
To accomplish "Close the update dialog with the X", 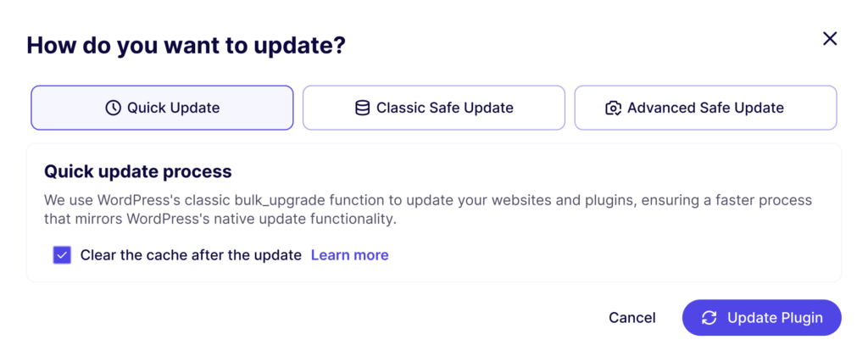I will pyautogui.click(x=830, y=39).
